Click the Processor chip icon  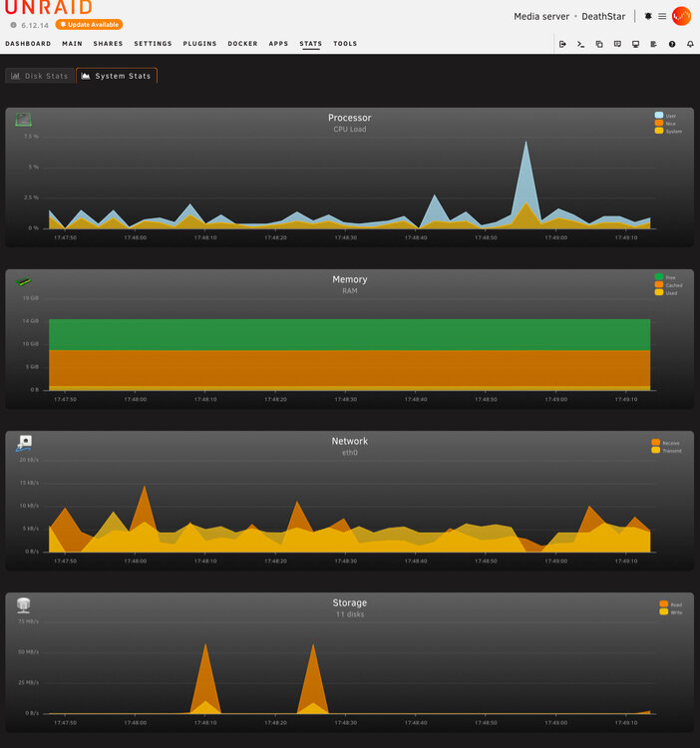(x=23, y=120)
